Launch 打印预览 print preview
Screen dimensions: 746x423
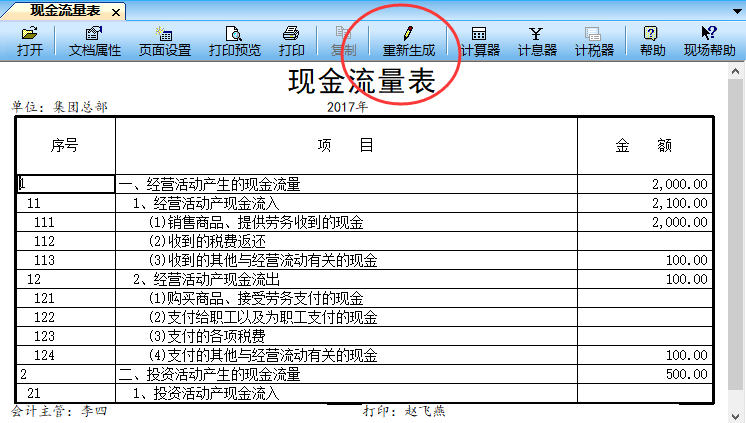(234, 41)
